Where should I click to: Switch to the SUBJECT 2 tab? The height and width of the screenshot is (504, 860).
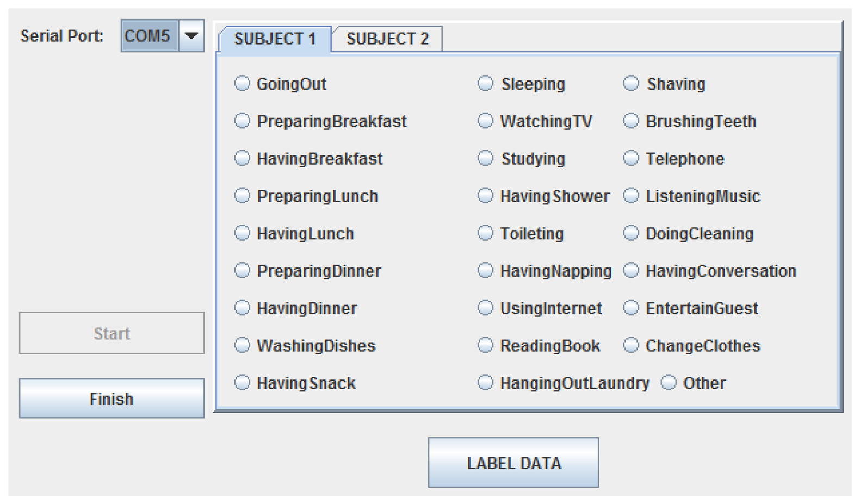(387, 39)
